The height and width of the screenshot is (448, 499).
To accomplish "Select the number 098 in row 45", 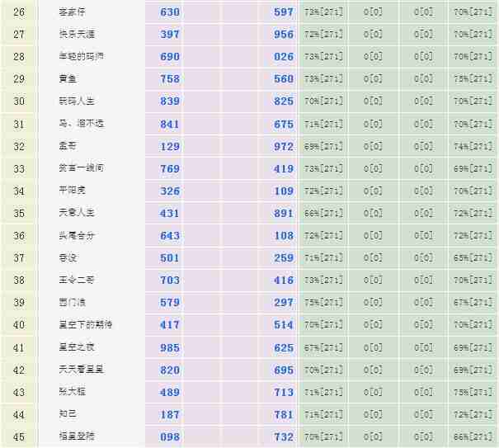I will (170, 436).
